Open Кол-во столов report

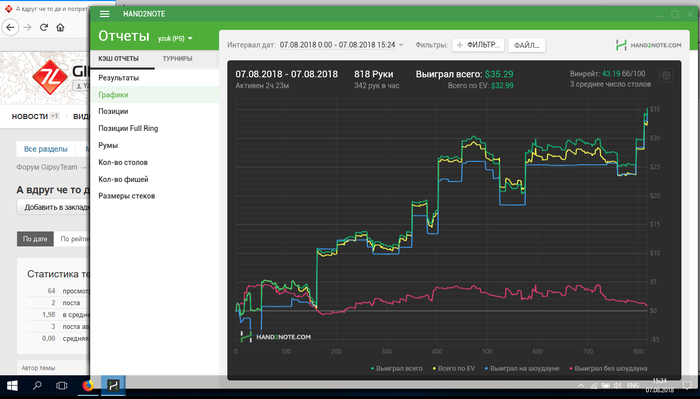(x=154, y=162)
